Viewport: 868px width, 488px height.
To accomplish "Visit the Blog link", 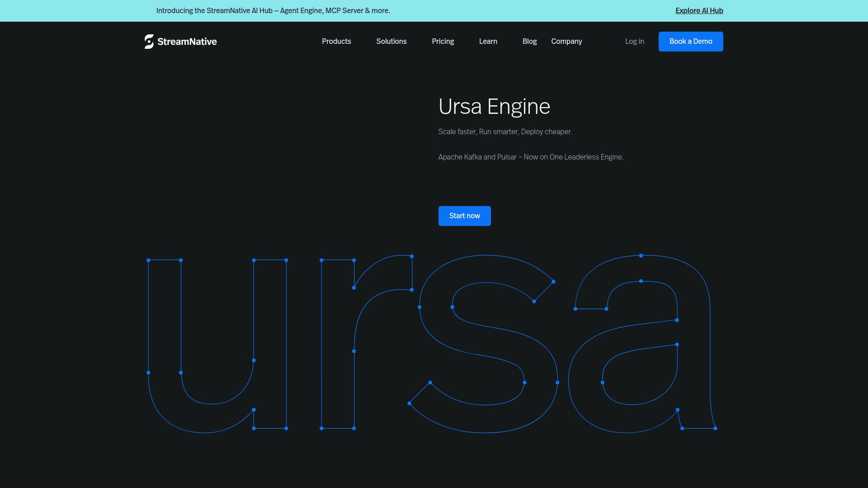I will click(x=529, y=42).
